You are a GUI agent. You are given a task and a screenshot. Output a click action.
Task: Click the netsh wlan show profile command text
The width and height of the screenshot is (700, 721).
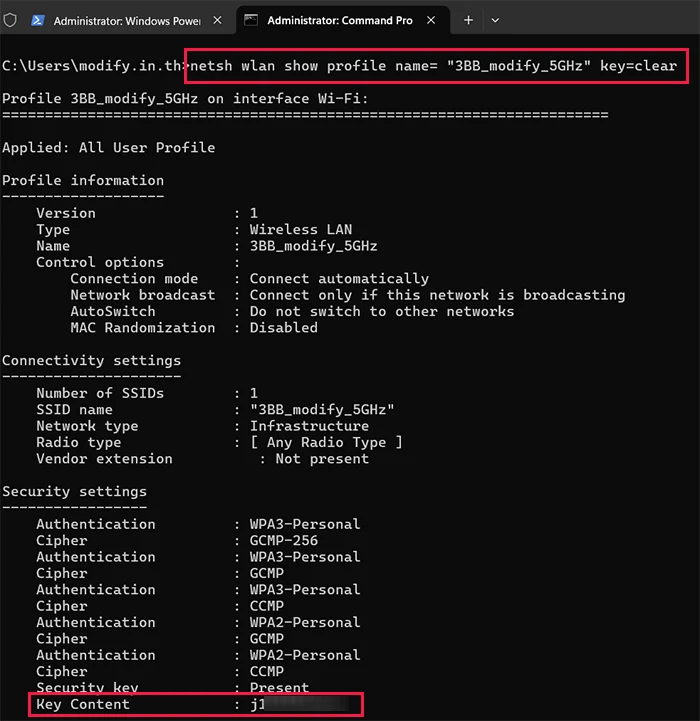tap(434, 66)
